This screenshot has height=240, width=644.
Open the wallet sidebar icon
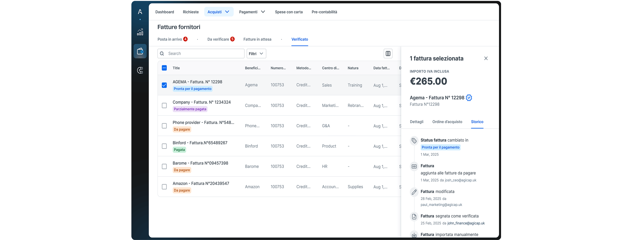click(x=140, y=51)
